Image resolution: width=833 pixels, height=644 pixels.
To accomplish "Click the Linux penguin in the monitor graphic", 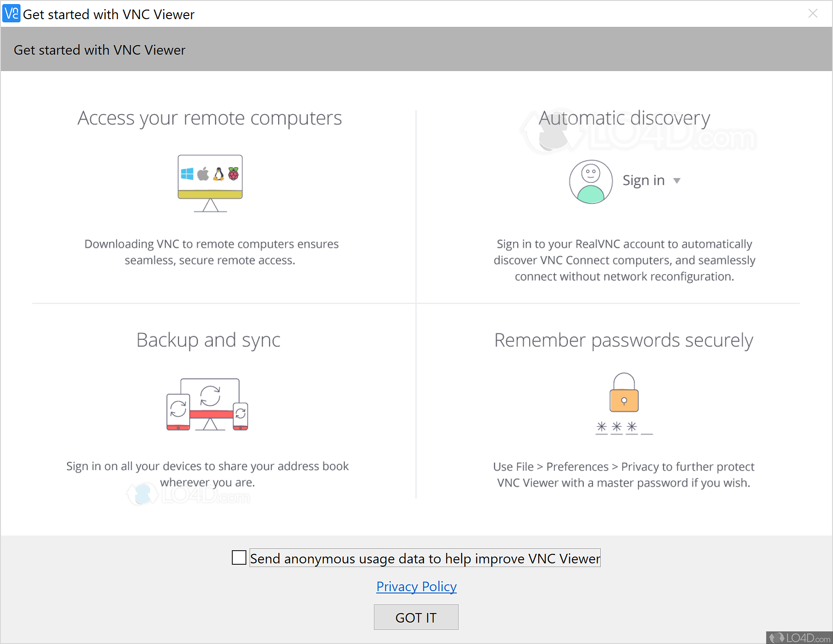I will 219,174.
